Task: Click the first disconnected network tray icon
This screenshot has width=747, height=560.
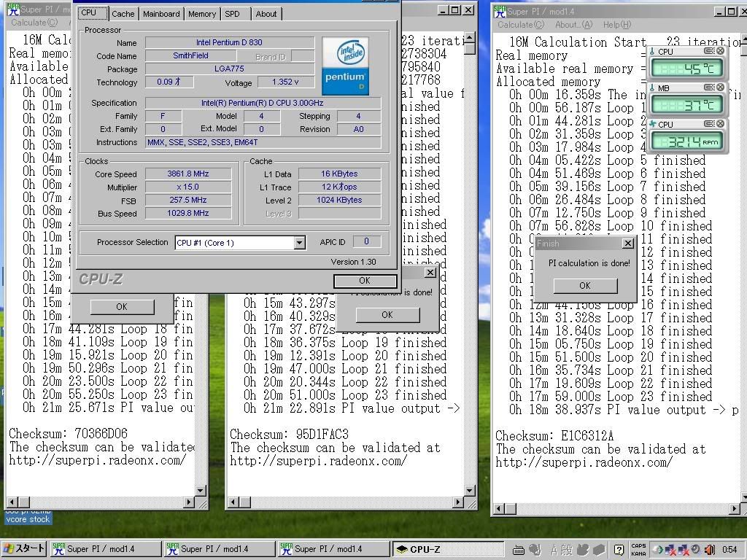Action: tap(671, 550)
